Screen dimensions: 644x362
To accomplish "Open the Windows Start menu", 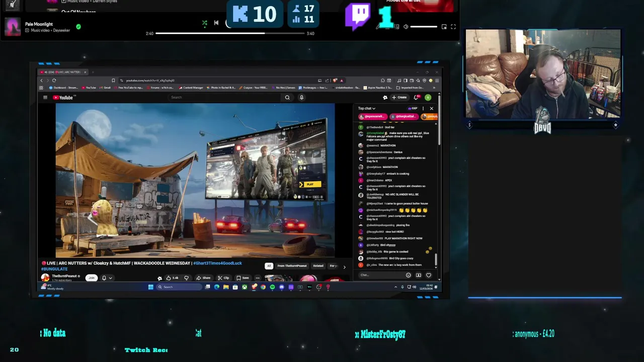I will click(150, 287).
